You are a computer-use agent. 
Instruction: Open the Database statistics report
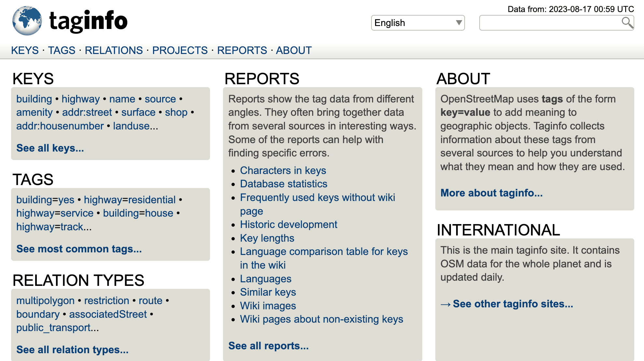[x=284, y=184]
